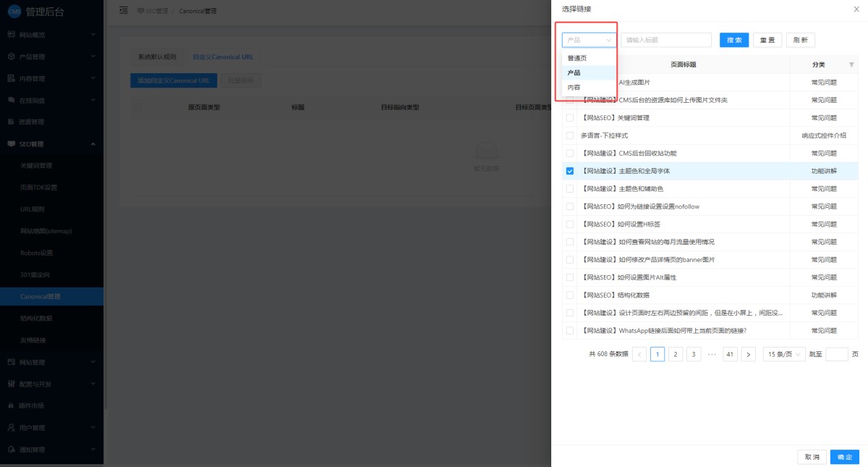This screenshot has width=868, height=467.
Task: Open 插件市场 in the sidebar
Action: (x=31, y=405)
